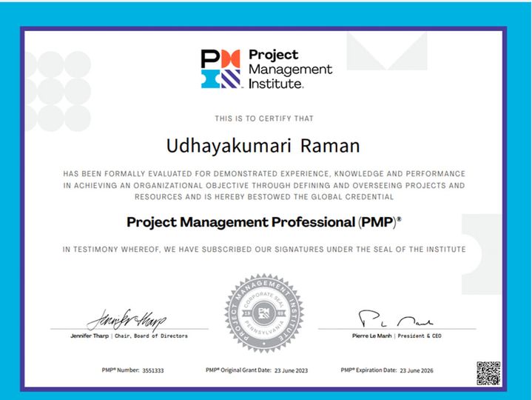Click the 'Chair, Board of Directors' title
This screenshot has width=532, height=400.
click(151, 336)
